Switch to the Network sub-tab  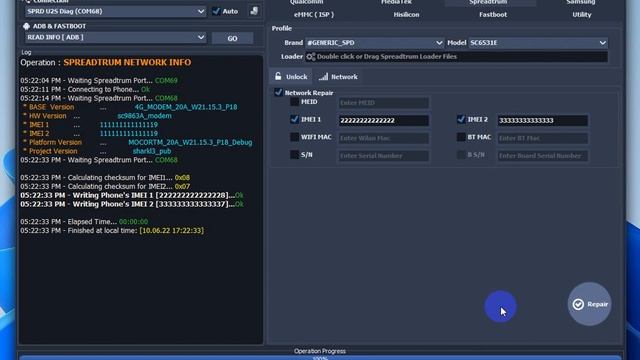tap(338, 77)
